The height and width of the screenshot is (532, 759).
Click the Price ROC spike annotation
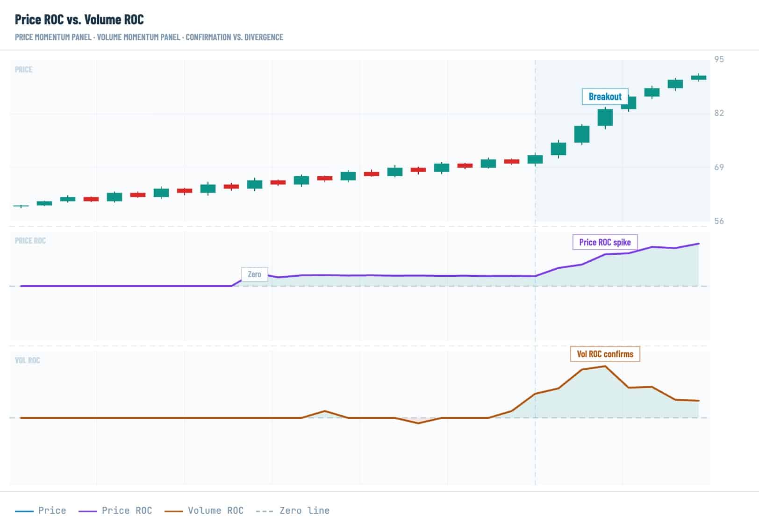coord(605,242)
